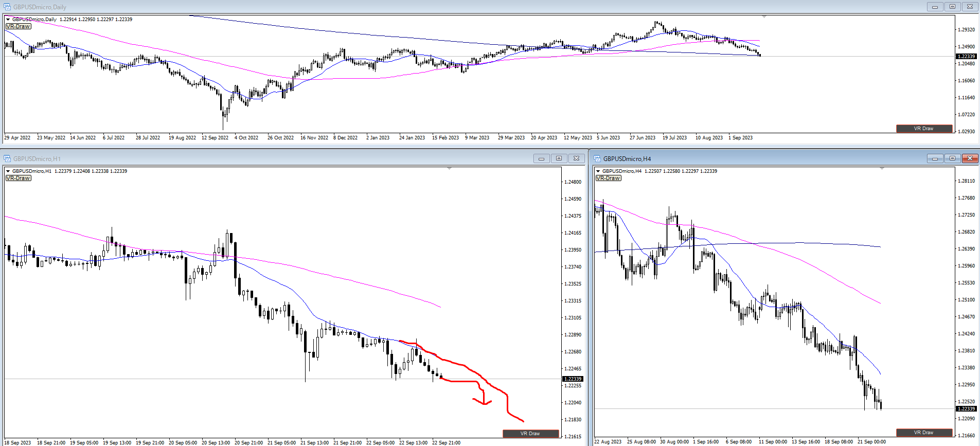
Task: Click the chart shift marker atop the H1 chart
Action: point(449,168)
